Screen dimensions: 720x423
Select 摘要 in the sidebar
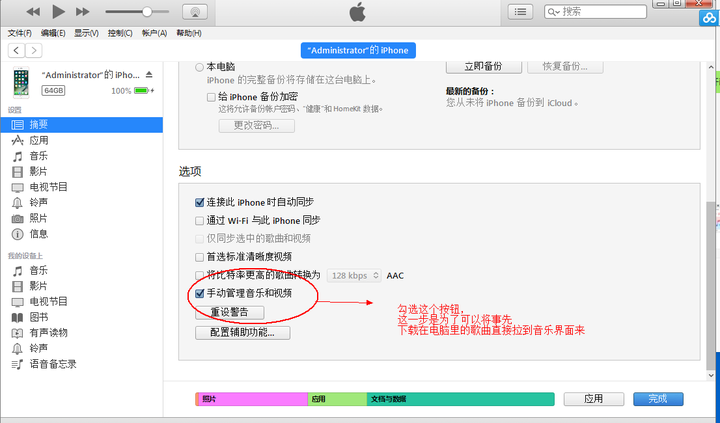pyautogui.click(x=82, y=124)
